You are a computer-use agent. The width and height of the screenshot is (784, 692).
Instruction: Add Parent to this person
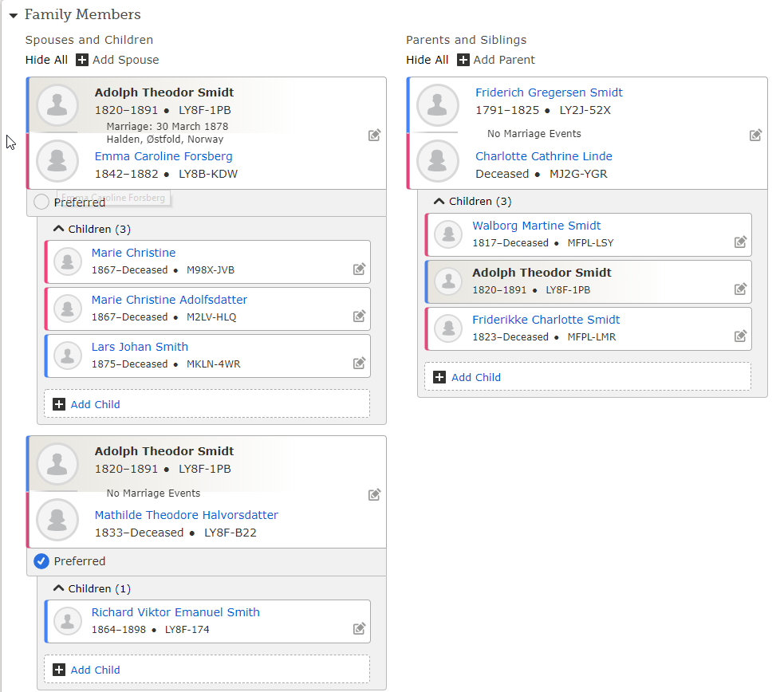(497, 60)
